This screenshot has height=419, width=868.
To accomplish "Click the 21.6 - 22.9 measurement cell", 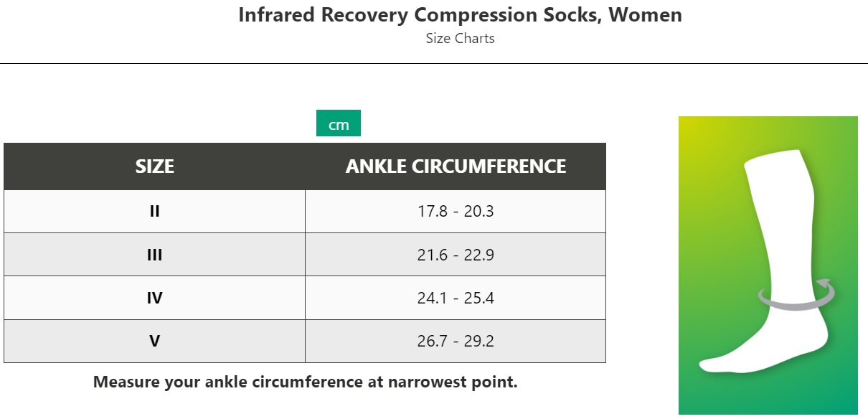I will click(x=456, y=255).
